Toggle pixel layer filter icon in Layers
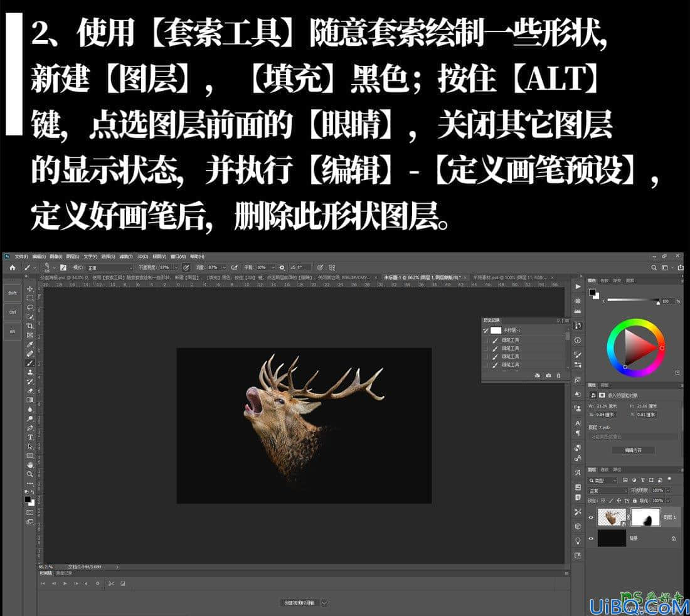Viewport: 690px width, 616px height. tap(625, 480)
